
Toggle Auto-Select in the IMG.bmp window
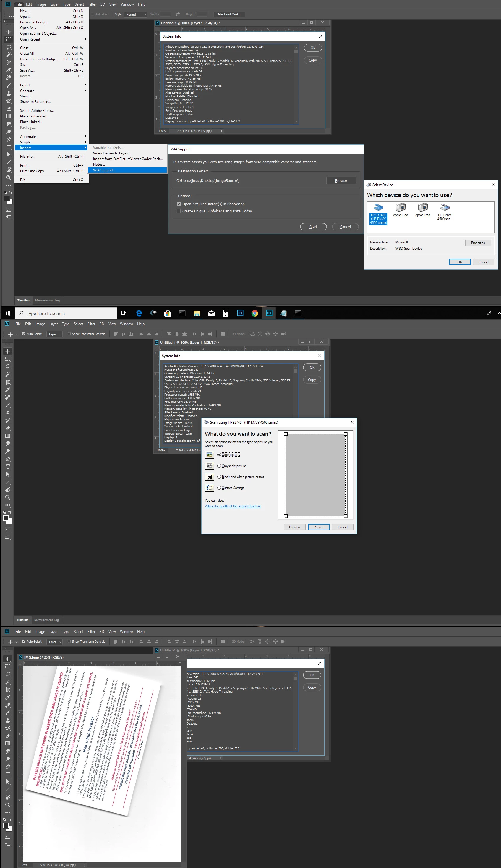[x=24, y=641]
